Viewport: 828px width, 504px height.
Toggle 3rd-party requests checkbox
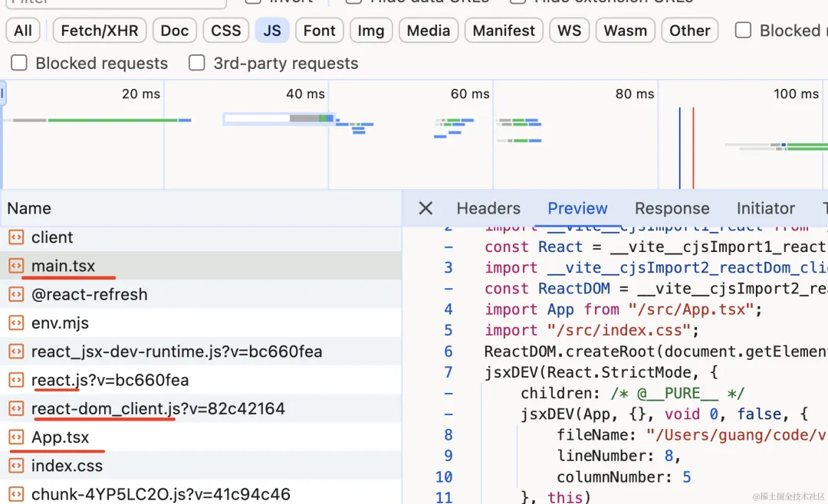point(197,63)
